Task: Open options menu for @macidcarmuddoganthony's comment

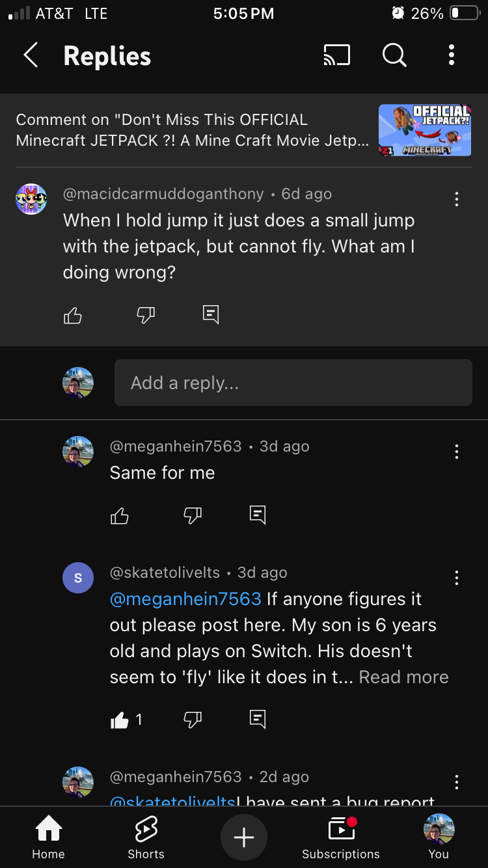Action: 457,199
